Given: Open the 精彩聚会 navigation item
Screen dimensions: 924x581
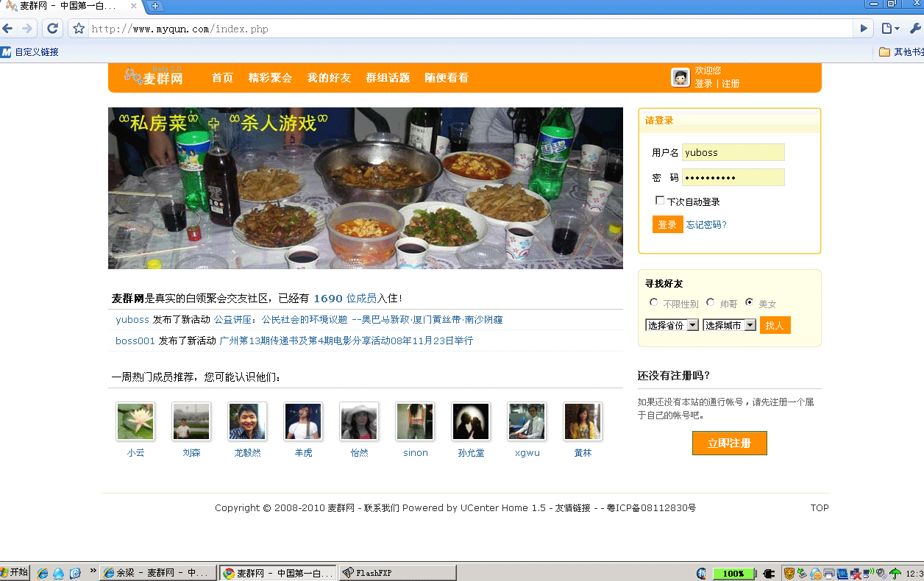Looking at the screenshot, I should point(270,78).
